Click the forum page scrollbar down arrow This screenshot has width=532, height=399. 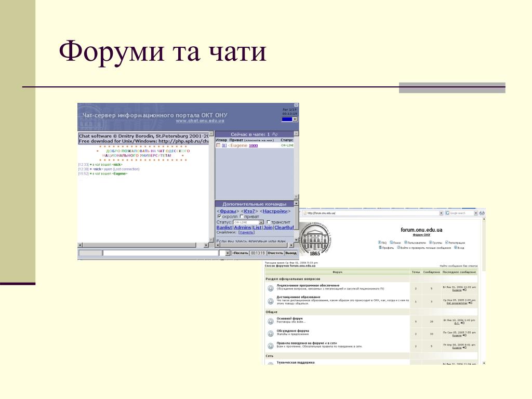click(484, 363)
